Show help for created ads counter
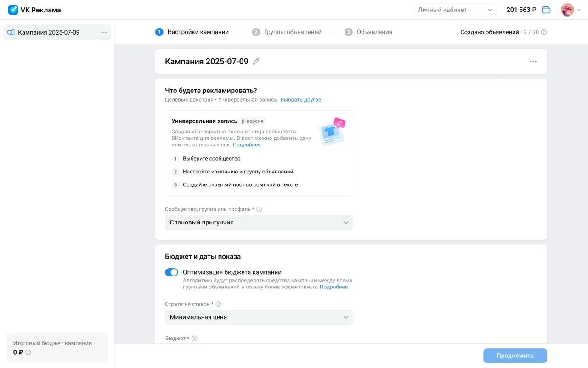 tap(544, 32)
